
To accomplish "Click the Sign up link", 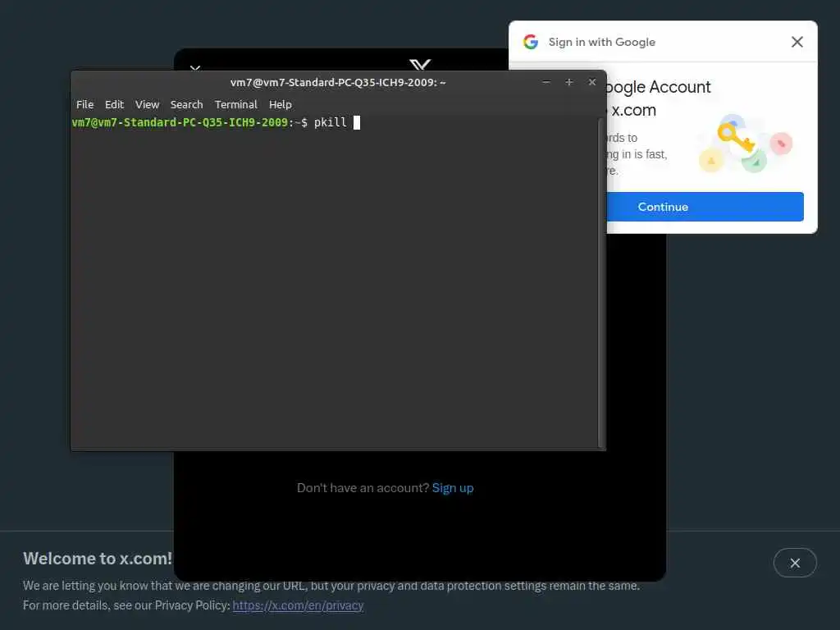I will [453, 488].
